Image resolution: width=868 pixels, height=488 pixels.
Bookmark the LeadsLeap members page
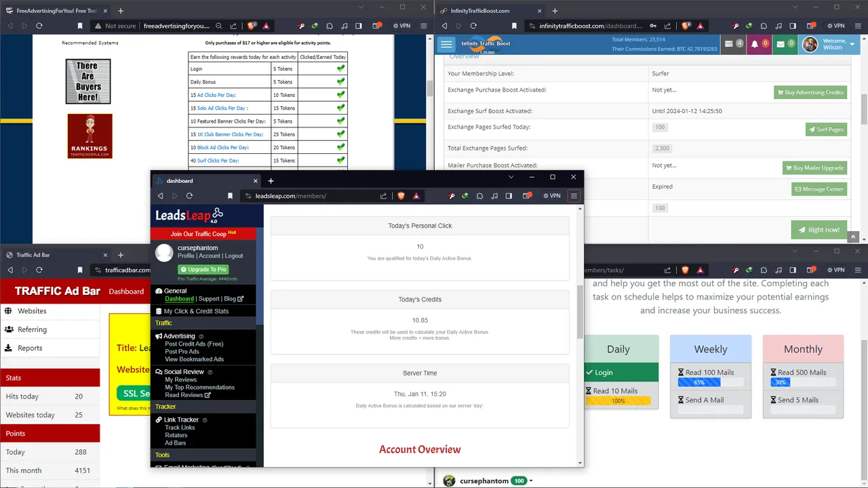coord(230,196)
